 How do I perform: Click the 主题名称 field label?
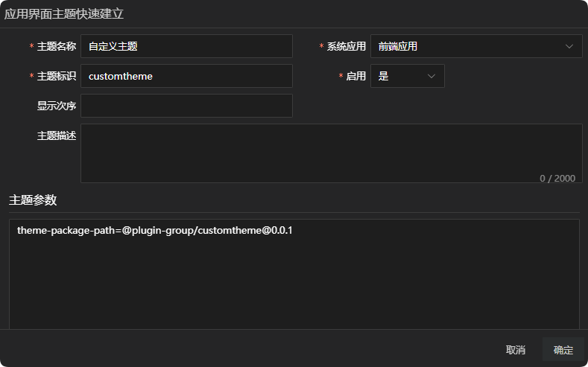pyautogui.click(x=57, y=46)
